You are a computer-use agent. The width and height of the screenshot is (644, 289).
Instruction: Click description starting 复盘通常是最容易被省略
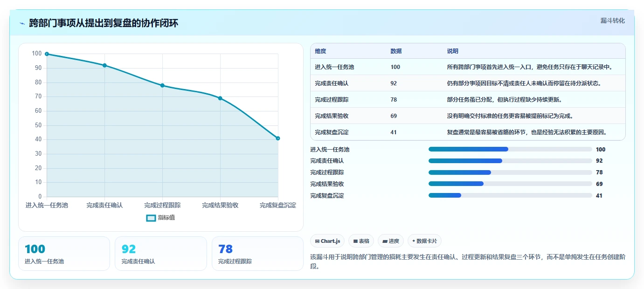click(527, 132)
